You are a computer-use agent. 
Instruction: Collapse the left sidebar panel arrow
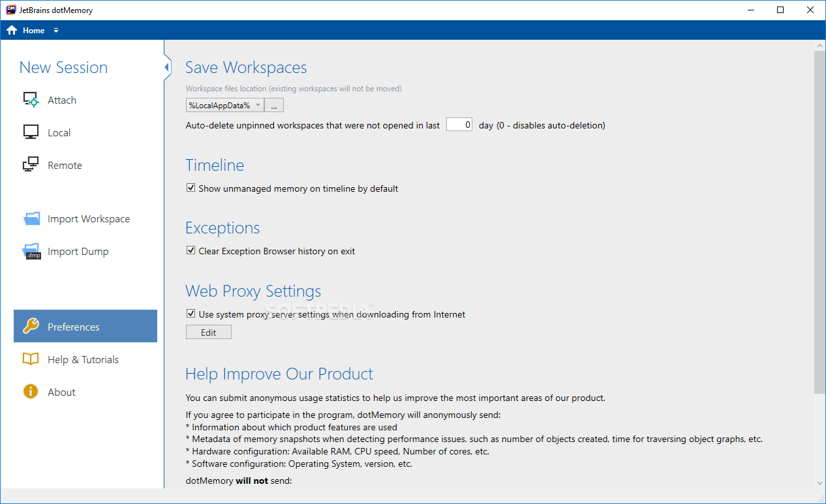167,67
